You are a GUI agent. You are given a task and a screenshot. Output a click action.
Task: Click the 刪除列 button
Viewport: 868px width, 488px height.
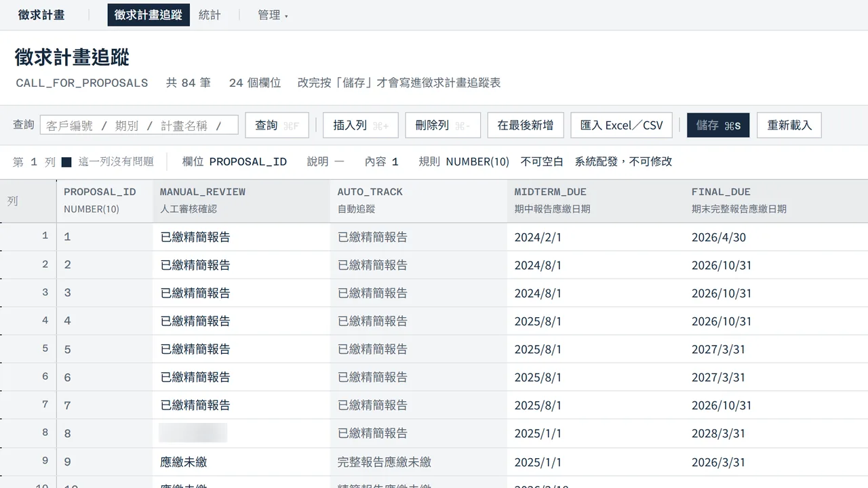coord(443,125)
